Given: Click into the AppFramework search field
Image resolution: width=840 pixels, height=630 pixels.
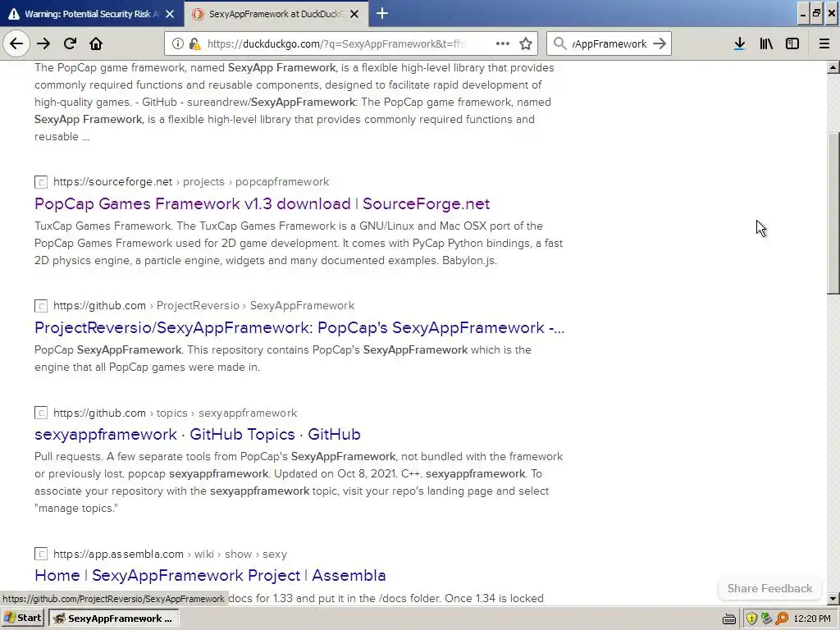Looking at the screenshot, I should (x=609, y=44).
